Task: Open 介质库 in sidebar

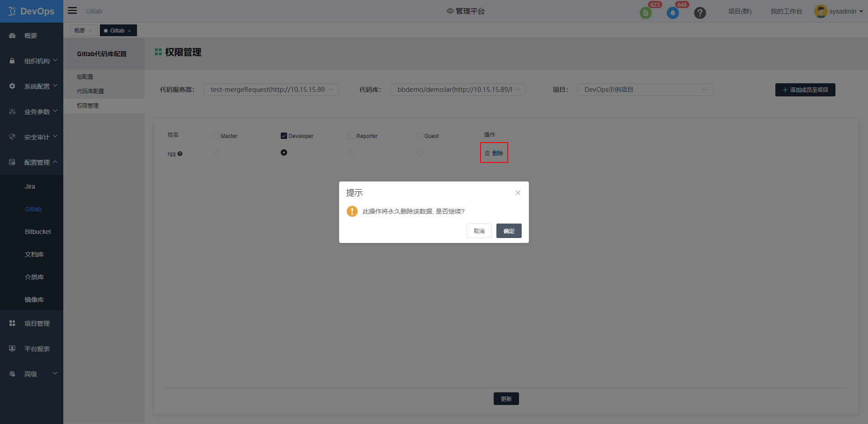Action: click(x=34, y=277)
